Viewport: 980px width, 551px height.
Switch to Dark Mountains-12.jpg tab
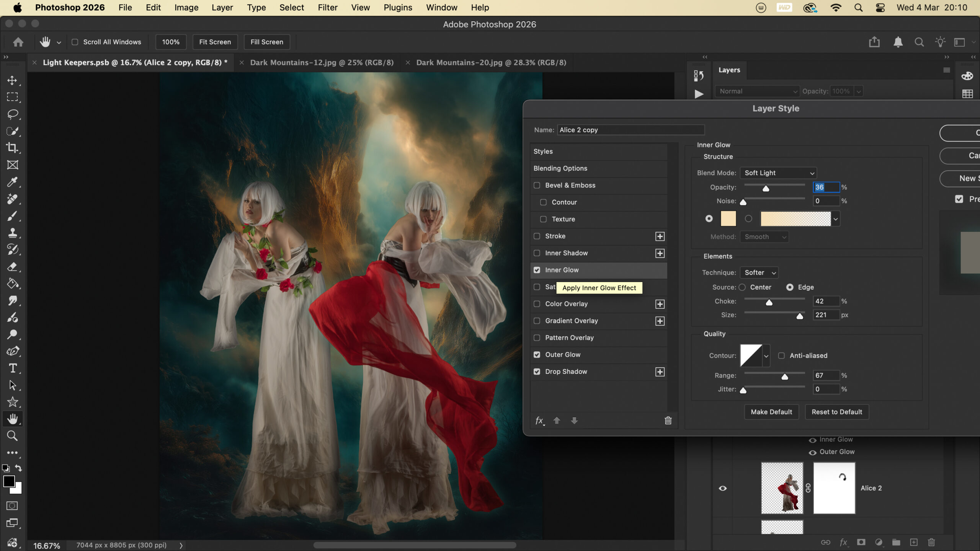pyautogui.click(x=322, y=63)
